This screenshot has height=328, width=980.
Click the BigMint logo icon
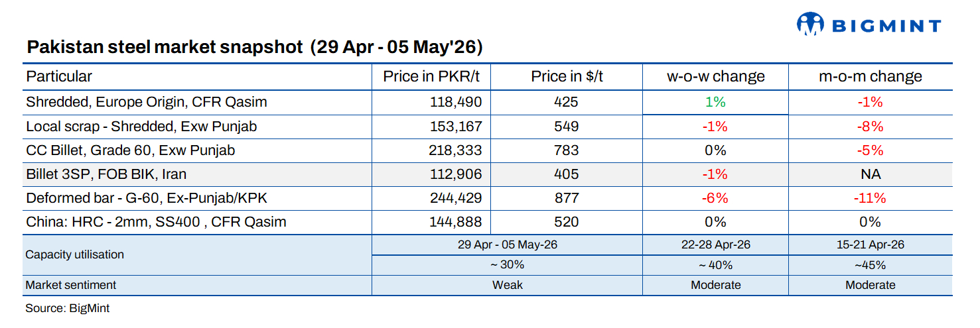[809, 25]
